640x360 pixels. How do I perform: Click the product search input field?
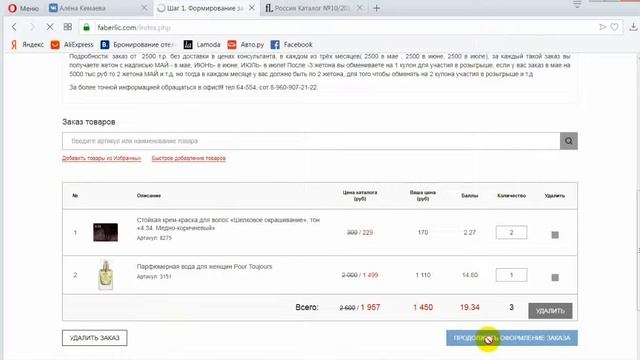(311, 141)
